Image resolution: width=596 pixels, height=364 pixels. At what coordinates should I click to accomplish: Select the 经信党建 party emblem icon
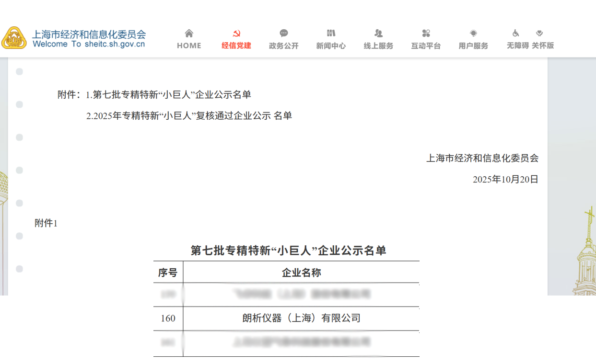click(x=236, y=33)
